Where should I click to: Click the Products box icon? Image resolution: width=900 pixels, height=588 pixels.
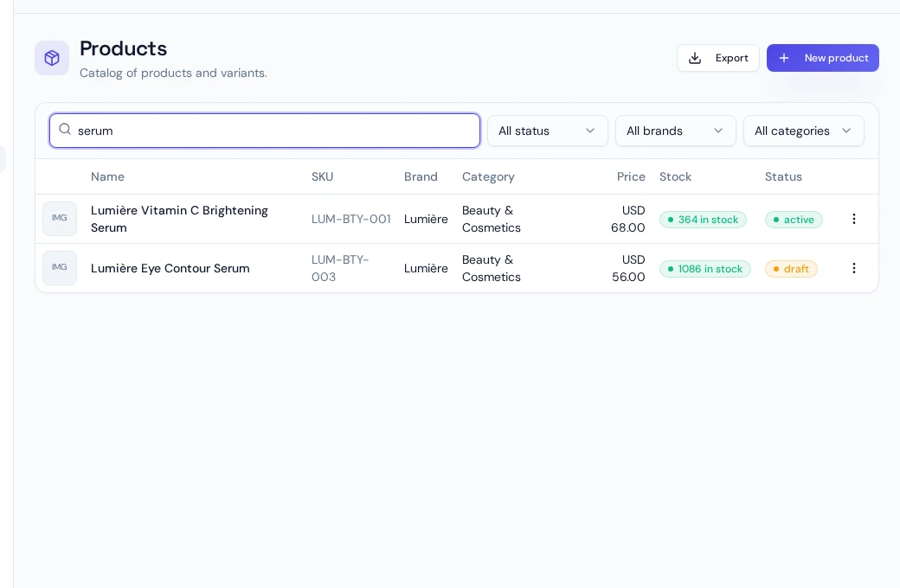(x=52, y=58)
